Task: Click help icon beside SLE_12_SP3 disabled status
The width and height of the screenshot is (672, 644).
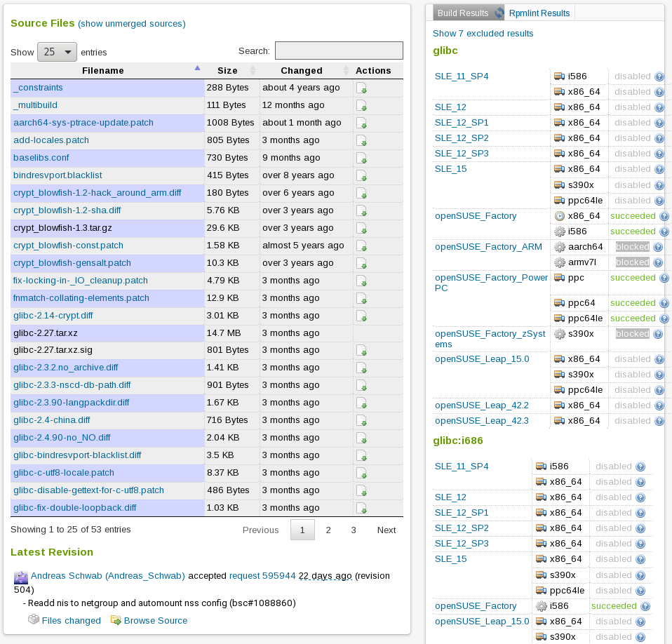Action: (659, 154)
